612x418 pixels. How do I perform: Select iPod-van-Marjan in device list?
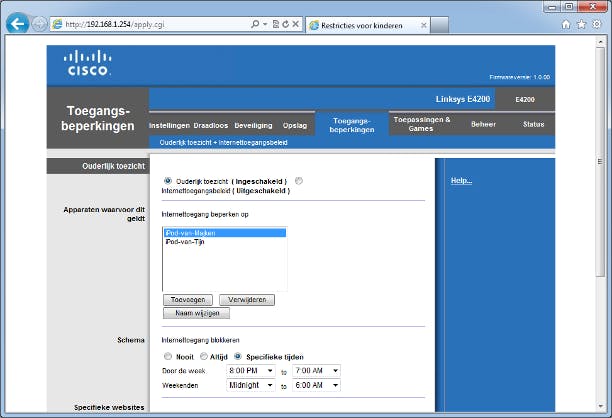pos(225,233)
